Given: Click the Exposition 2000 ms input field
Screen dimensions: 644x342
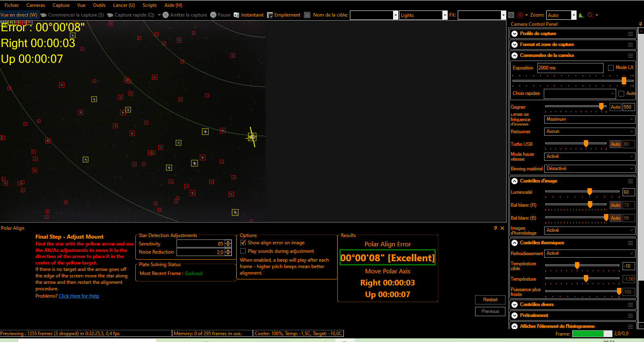Looking at the screenshot, I should pos(570,68).
